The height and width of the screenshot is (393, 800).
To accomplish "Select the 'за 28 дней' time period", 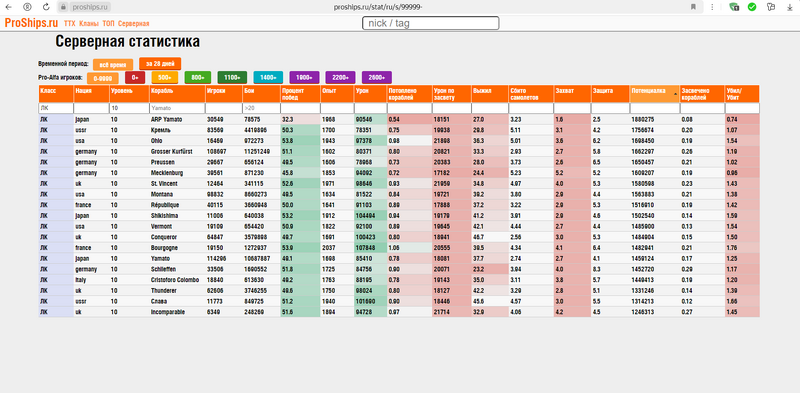I will (160, 64).
